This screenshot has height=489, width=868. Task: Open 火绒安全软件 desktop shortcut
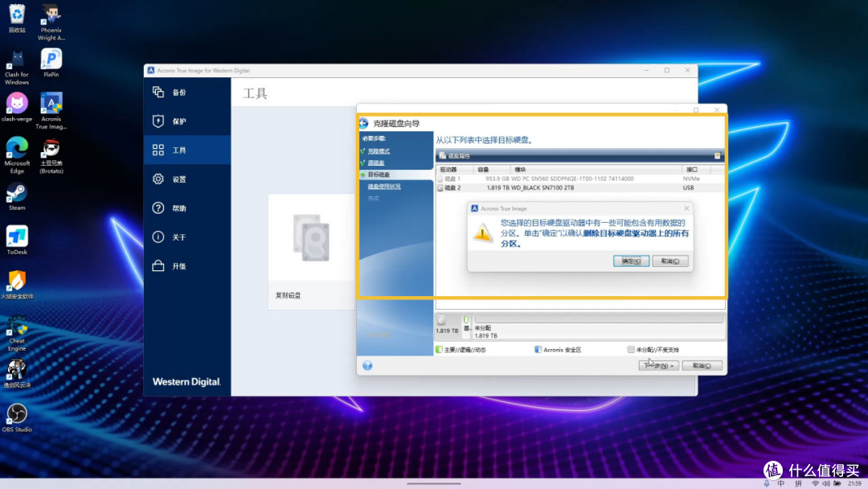[17, 285]
